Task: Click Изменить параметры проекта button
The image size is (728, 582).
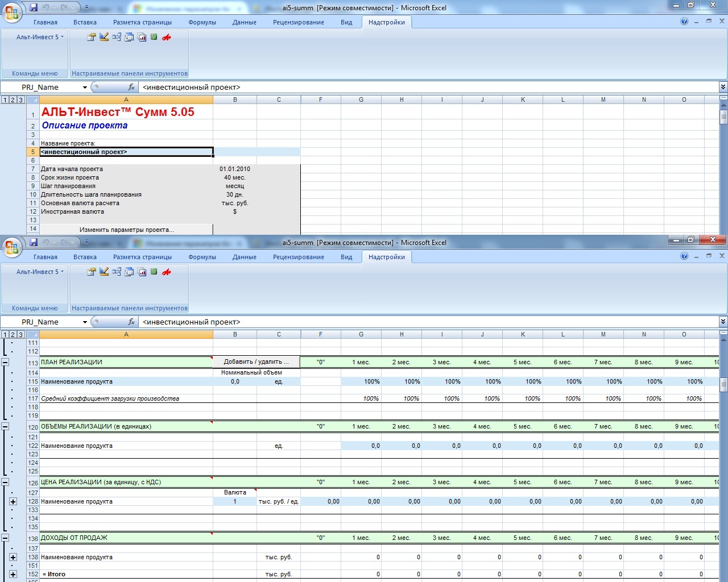Action: click(126, 230)
